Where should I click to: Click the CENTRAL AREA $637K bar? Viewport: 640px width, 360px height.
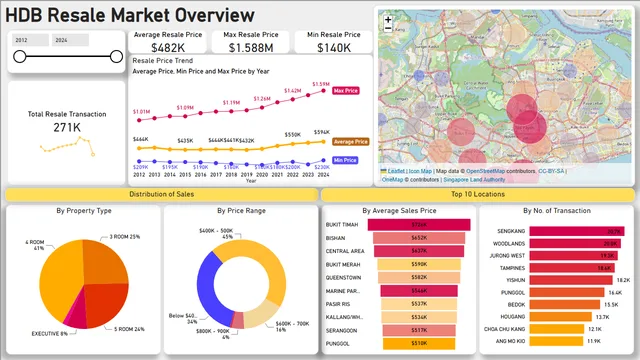tap(419, 251)
